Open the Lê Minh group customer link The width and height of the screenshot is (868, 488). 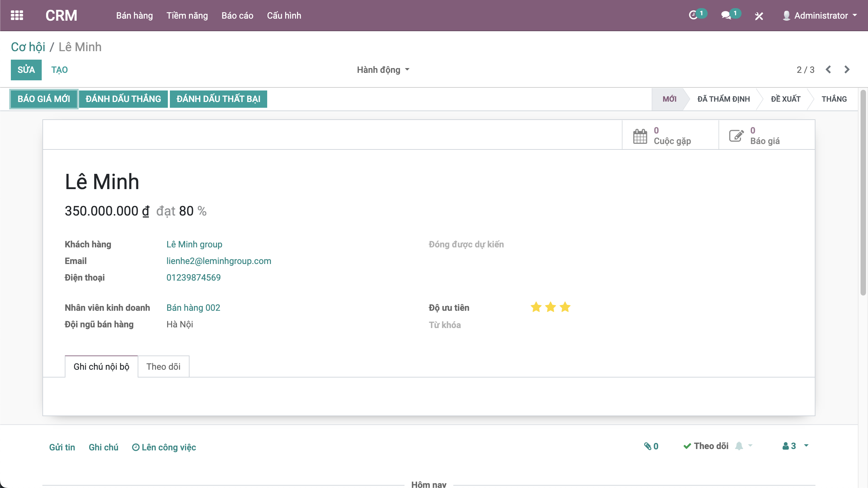pos(194,244)
